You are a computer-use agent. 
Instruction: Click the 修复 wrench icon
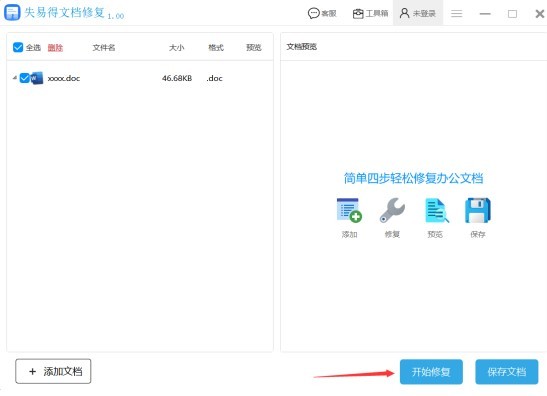(x=392, y=210)
